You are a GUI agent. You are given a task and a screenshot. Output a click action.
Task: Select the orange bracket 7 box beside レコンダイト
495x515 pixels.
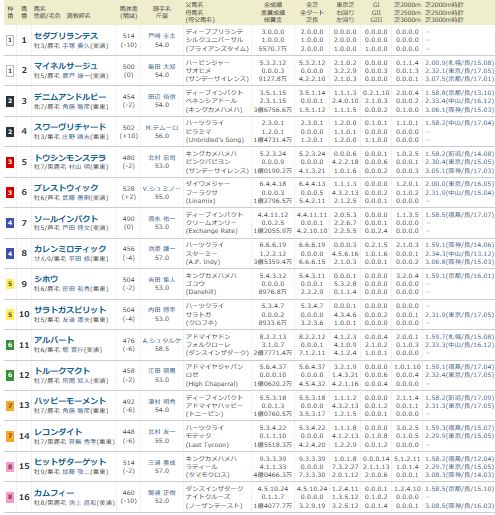10,436
